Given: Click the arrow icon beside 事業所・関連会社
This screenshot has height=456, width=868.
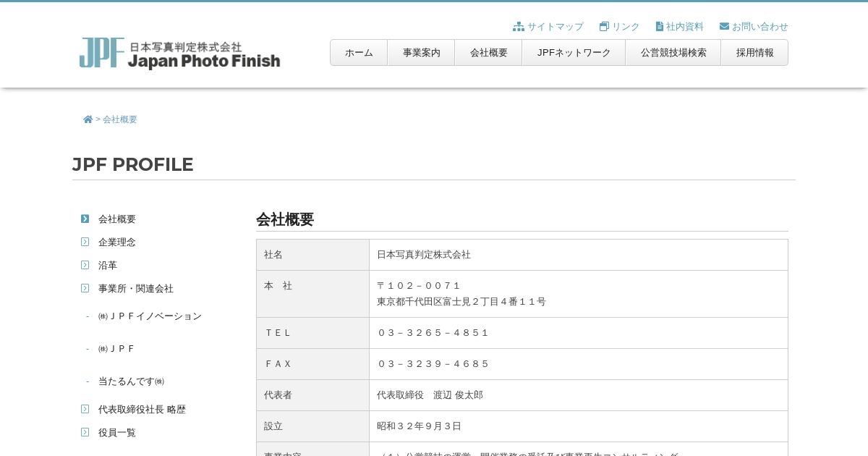Looking at the screenshot, I should coord(85,288).
